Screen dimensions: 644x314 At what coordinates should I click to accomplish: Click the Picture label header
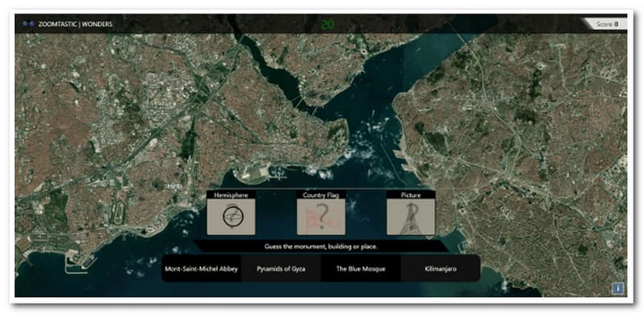(411, 195)
